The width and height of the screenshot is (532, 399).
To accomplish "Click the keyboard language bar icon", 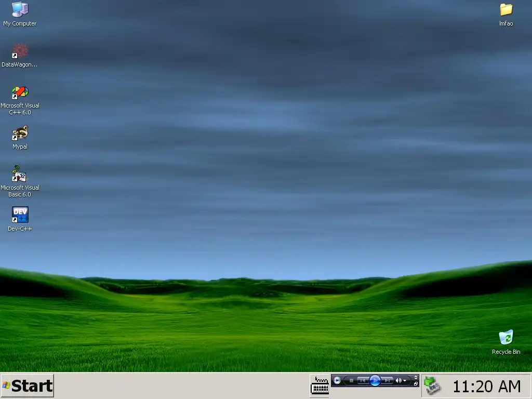I will pyautogui.click(x=320, y=386).
